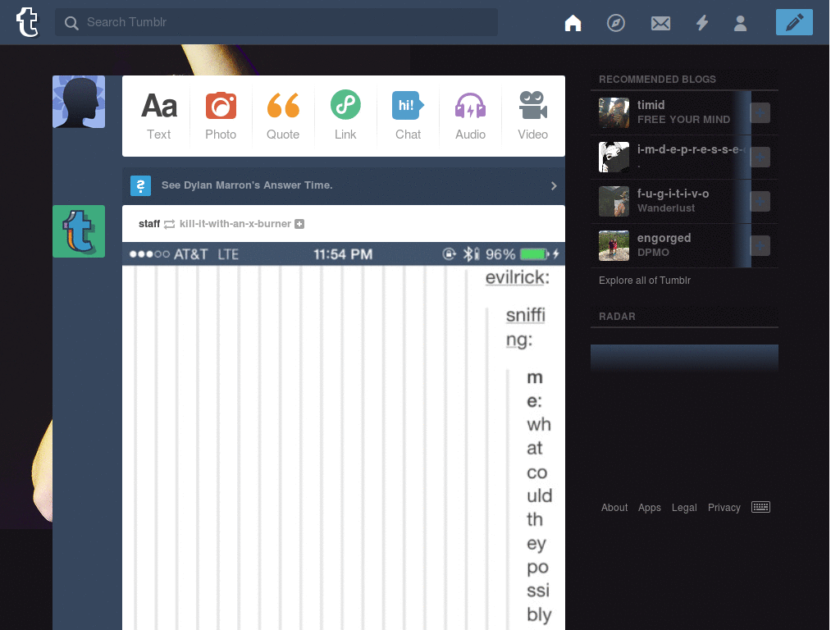840x630 pixels.
Task: Click the i-m-d-e-p-r-e-s-s-e-d blog avatar
Action: pos(614,157)
